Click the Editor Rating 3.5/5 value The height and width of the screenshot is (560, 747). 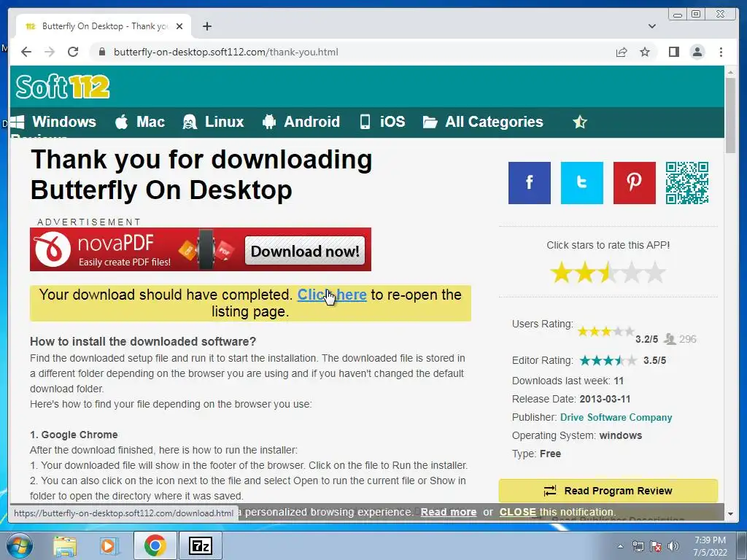(x=654, y=360)
